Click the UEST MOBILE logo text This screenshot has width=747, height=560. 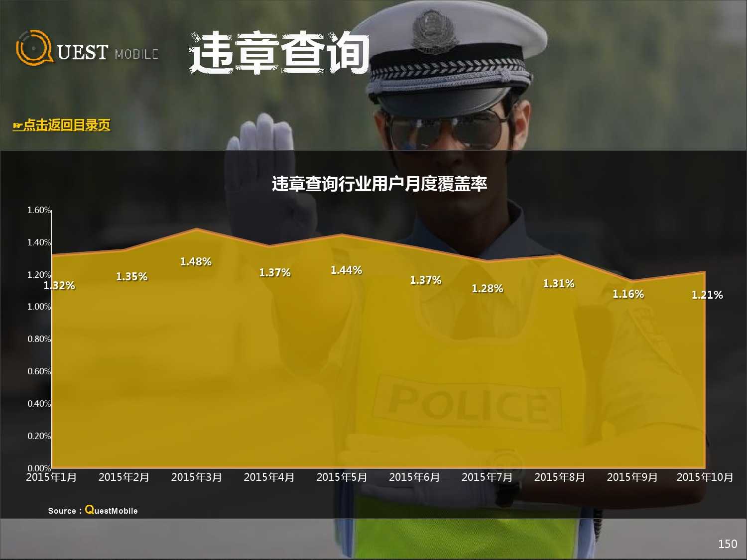click(x=108, y=53)
